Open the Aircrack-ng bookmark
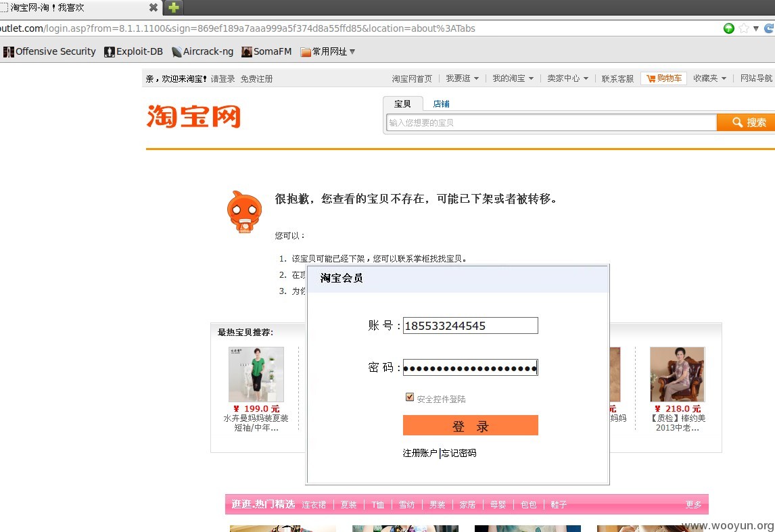This screenshot has height=532, width=775. pos(203,51)
